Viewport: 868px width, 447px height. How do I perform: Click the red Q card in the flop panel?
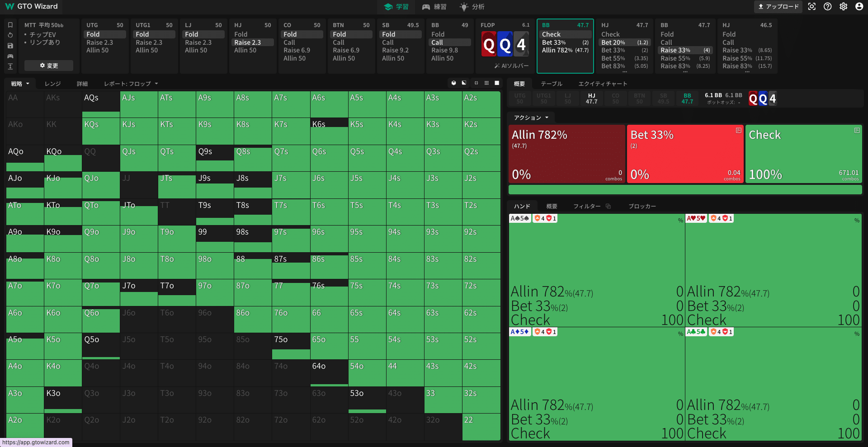pos(489,44)
